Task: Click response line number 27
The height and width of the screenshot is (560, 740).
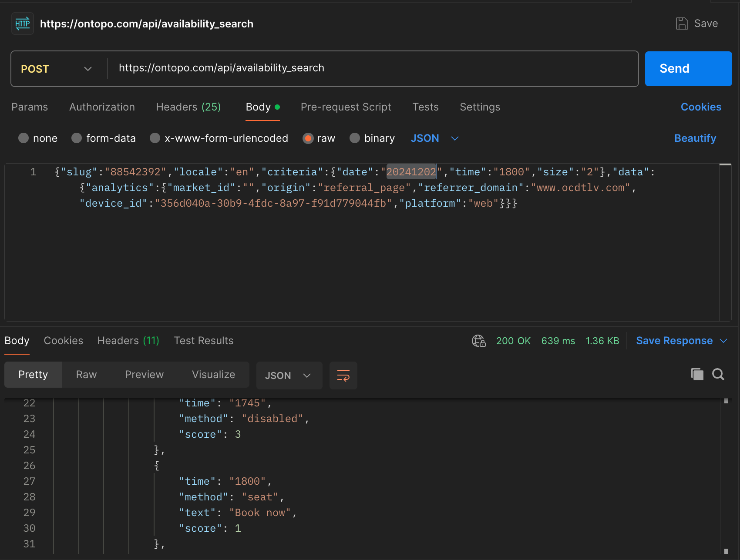Action: point(29,481)
